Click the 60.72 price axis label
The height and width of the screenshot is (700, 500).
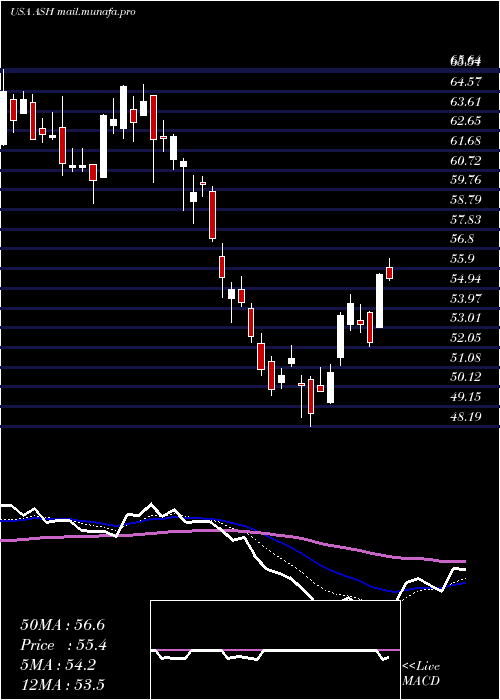tap(466, 160)
